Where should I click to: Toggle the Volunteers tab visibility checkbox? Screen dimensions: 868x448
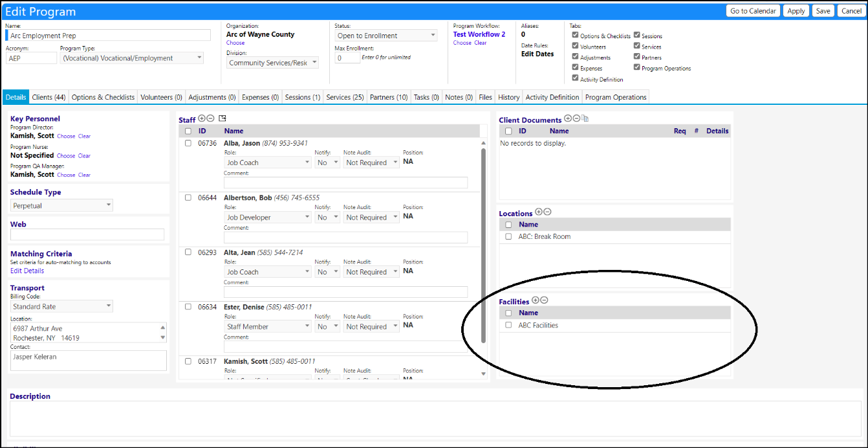[x=576, y=46]
